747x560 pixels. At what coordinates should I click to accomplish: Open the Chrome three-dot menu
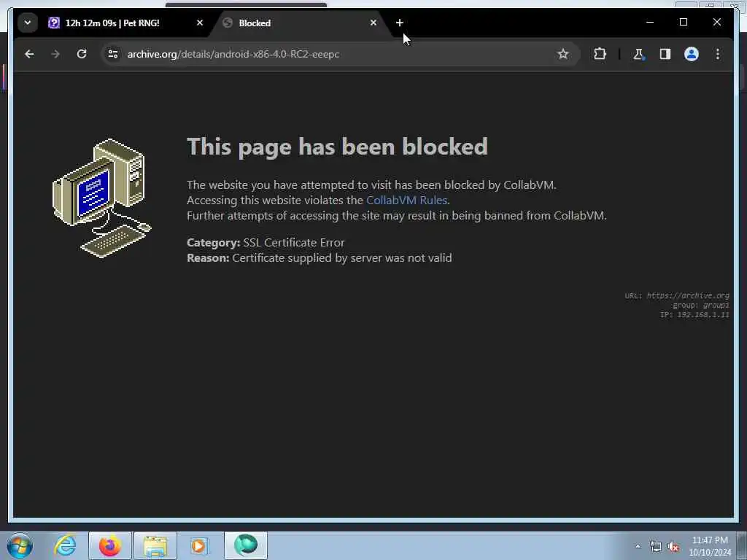coord(718,54)
